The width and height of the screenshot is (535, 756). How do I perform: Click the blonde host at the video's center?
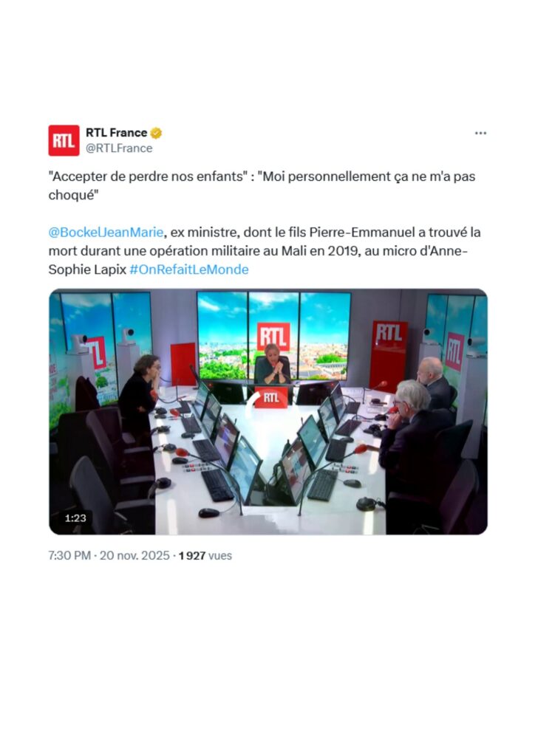point(273,364)
